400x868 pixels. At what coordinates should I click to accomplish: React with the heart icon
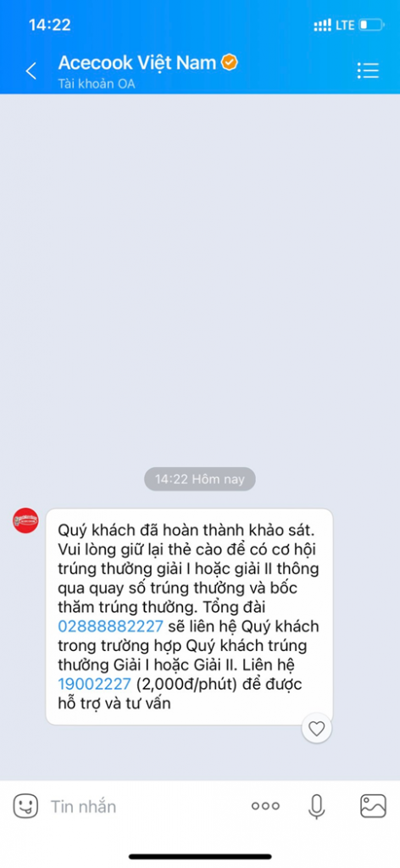(316, 728)
